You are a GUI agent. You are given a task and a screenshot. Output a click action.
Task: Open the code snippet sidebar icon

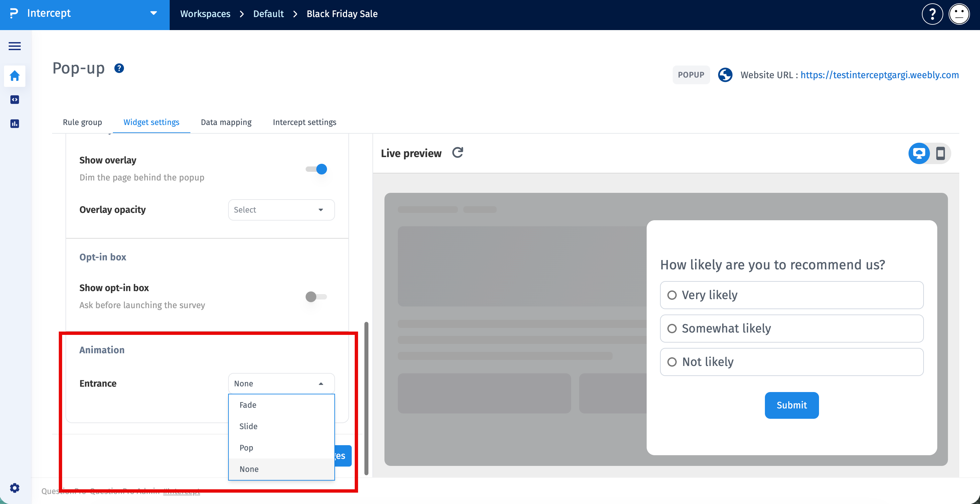[14, 100]
